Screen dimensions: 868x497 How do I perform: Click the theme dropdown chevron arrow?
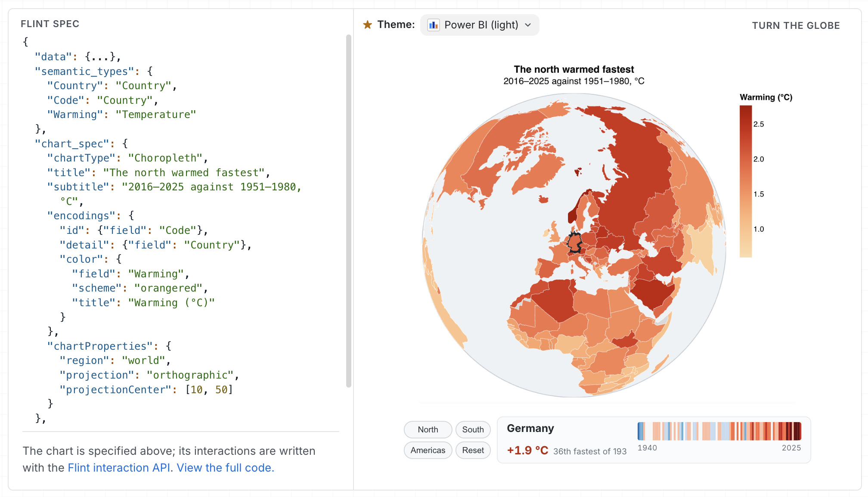pos(528,25)
